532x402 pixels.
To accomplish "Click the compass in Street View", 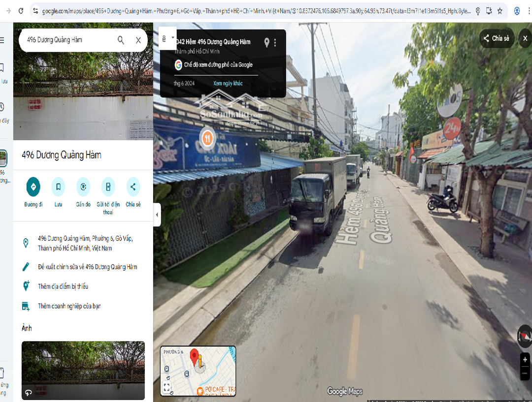I will pos(524,337).
